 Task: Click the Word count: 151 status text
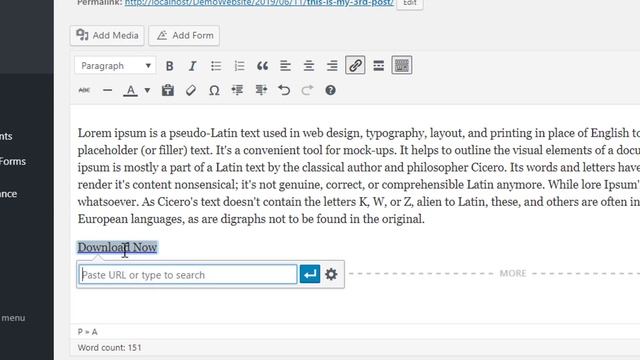(109, 348)
